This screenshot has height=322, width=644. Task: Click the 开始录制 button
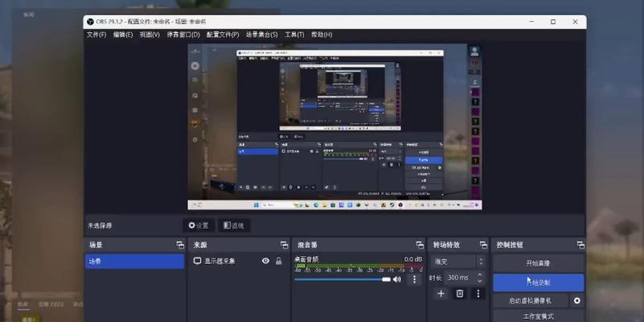tap(538, 283)
